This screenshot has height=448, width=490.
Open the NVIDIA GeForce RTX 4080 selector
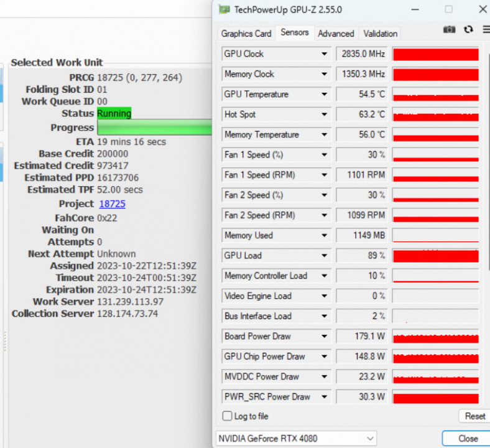pos(296,438)
